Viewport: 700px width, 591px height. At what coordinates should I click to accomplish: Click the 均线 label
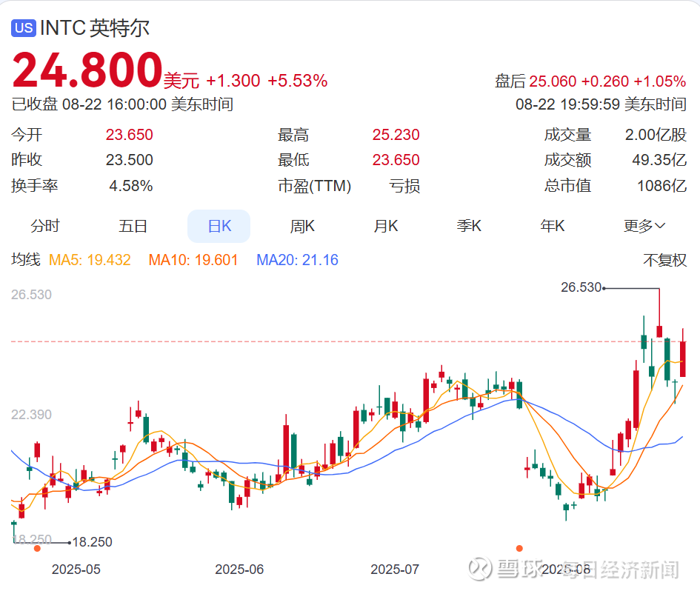click(x=26, y=260)
